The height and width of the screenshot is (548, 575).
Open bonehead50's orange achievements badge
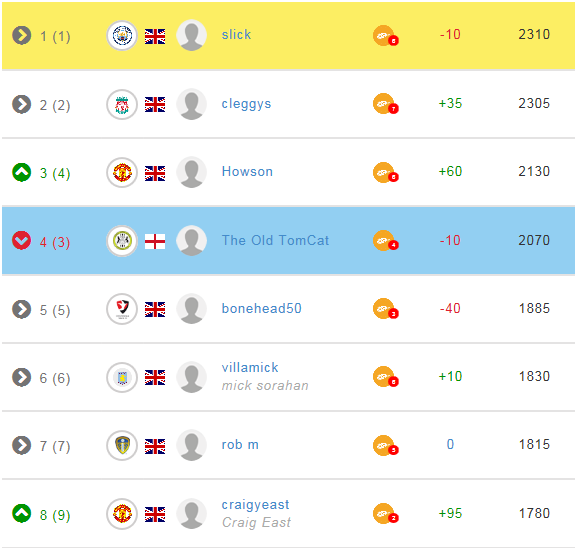385,309
